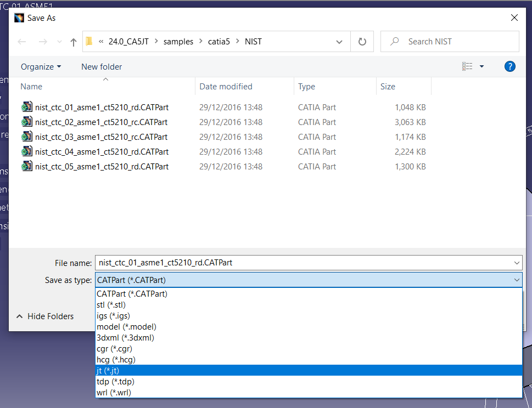Click the 24.0_CA5JT breadcrumb

128,41
